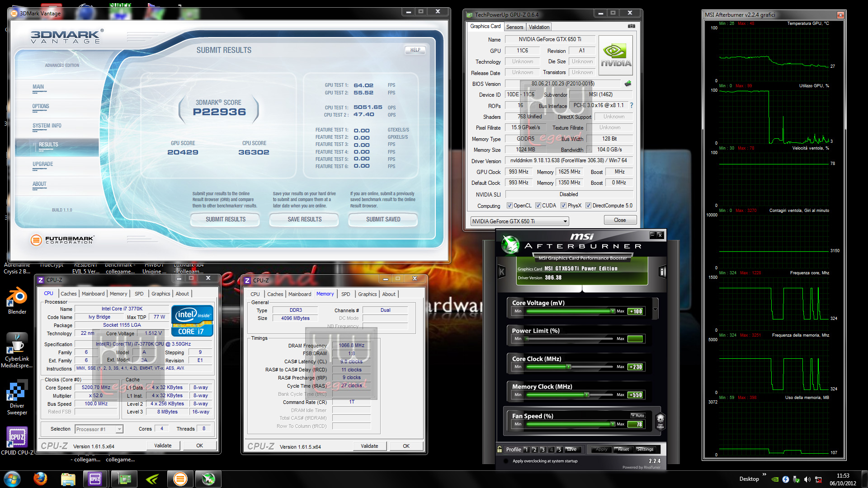Go to Main section in 3DMark Vantage

coord(38,87)
